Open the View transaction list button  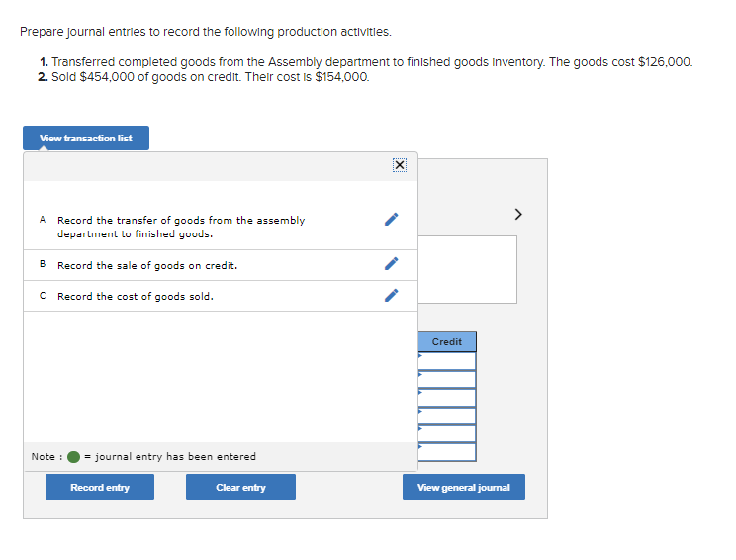86,138
